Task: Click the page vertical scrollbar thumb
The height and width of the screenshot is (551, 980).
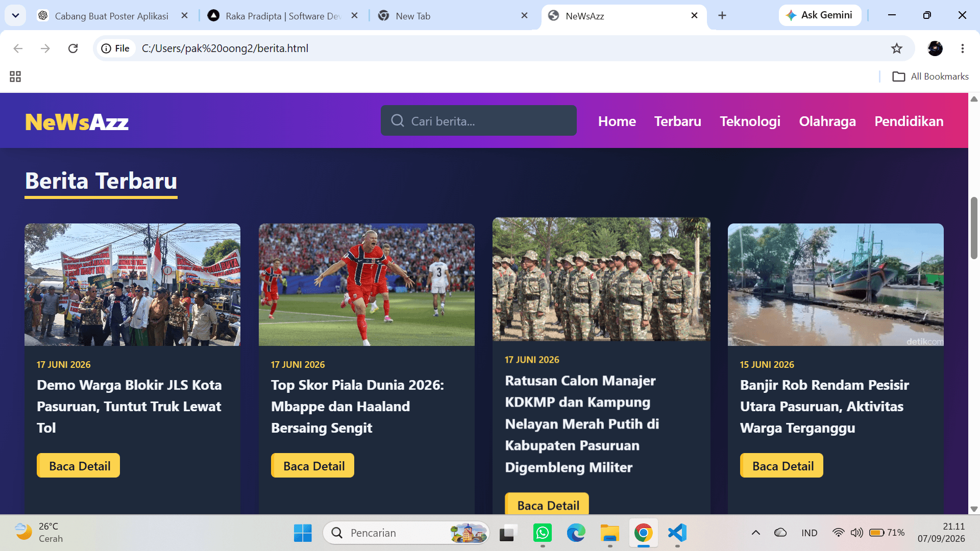Action: [974, 228]
